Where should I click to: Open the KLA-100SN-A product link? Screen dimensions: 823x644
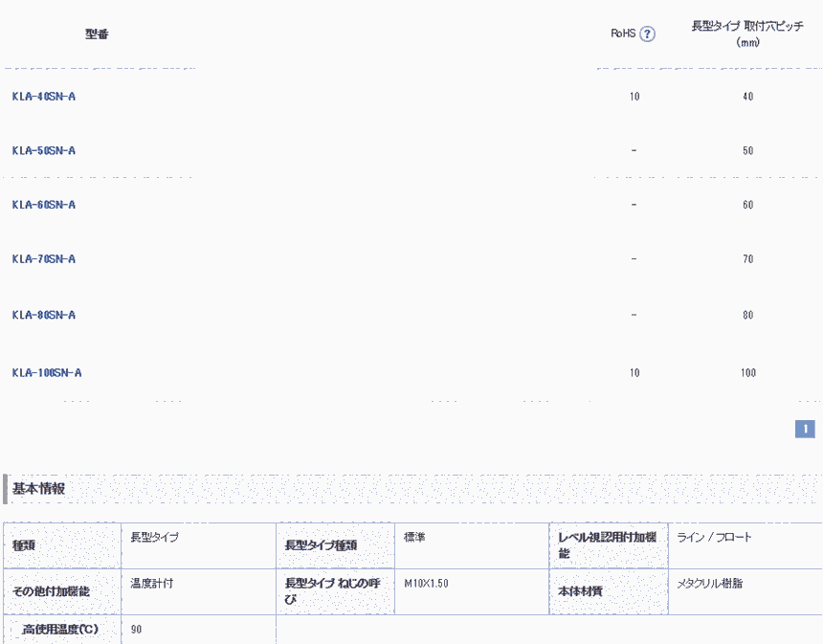(x=47, y=372)
